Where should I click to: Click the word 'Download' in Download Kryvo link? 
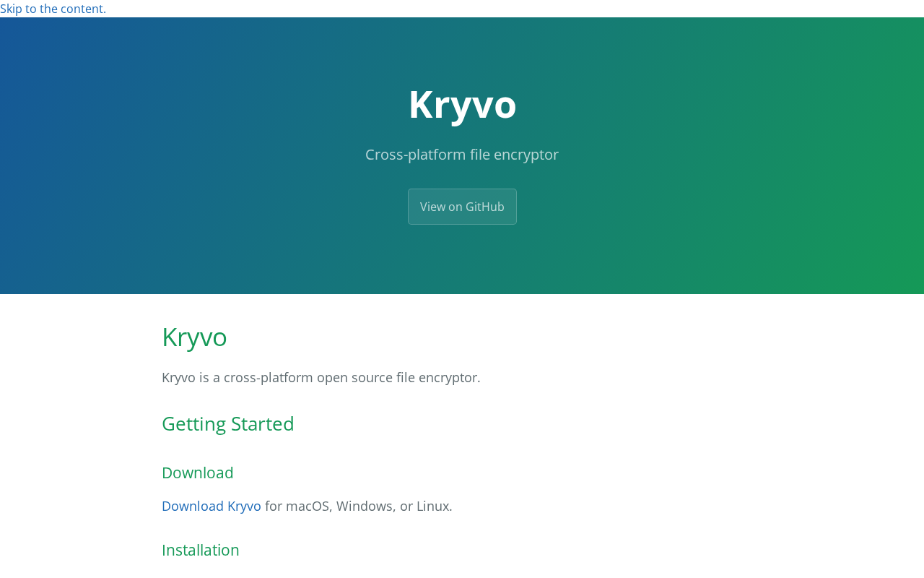pos(193,506)
